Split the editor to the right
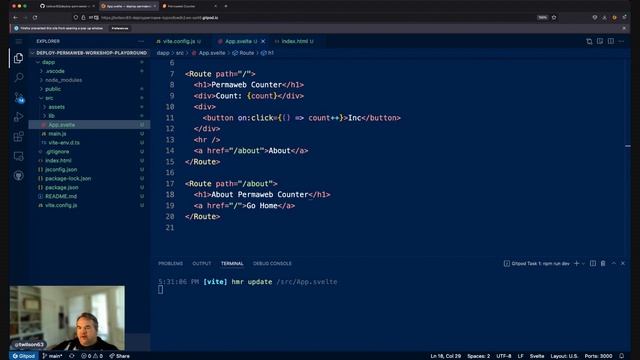This screenshot has height=360, width=640. [x=611, y=41]
